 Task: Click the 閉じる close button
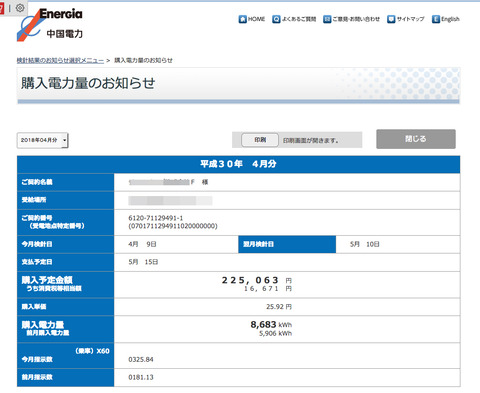click(416, 139)
